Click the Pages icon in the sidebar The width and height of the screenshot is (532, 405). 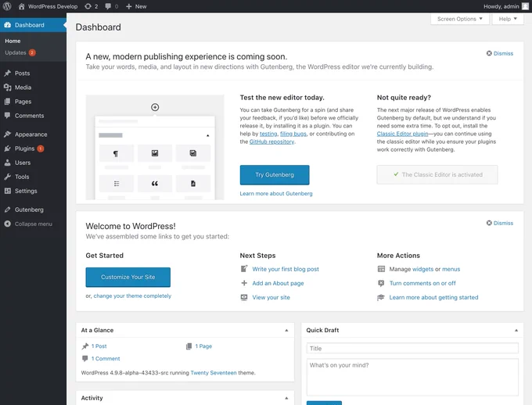8,102
